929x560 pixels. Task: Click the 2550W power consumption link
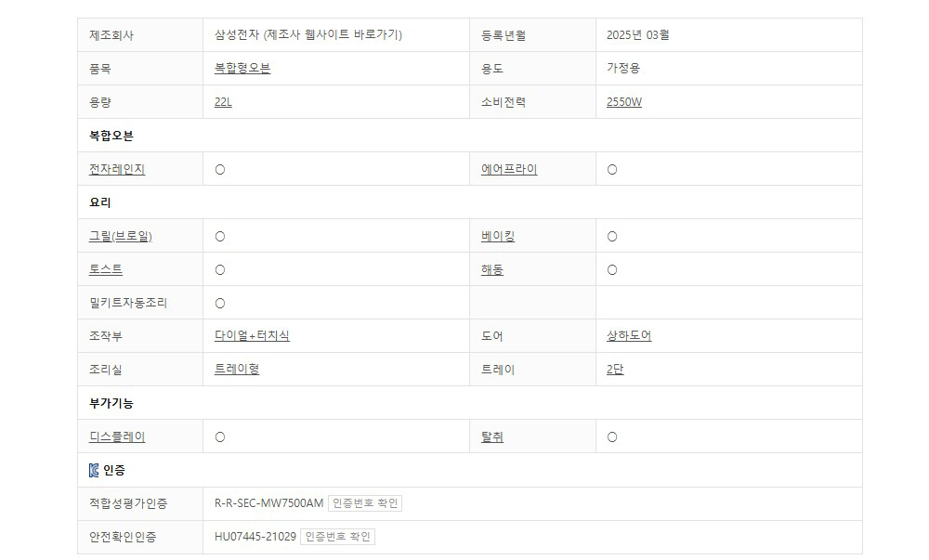coord(623,102)
